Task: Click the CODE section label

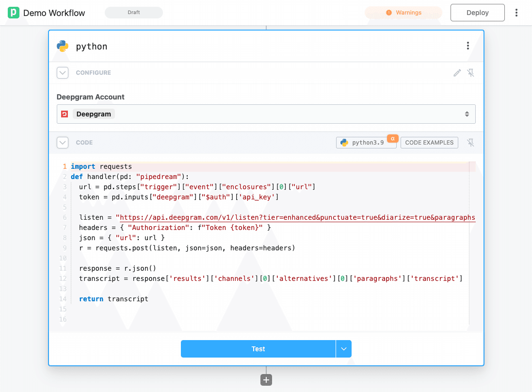Action: point(84,143)
